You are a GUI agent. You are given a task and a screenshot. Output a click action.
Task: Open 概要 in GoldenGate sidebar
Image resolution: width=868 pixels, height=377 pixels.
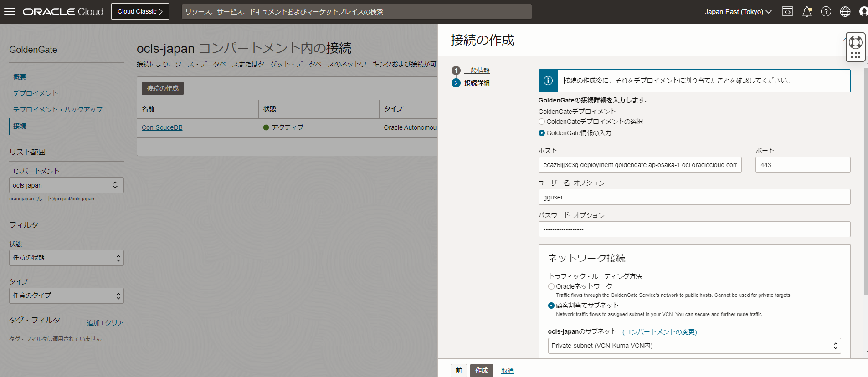[x=20, y=77]
